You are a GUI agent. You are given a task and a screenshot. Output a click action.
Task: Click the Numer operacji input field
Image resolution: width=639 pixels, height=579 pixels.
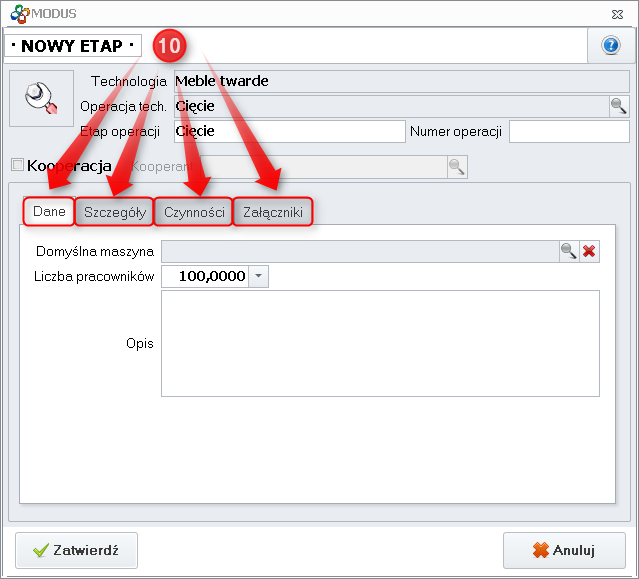567,131
